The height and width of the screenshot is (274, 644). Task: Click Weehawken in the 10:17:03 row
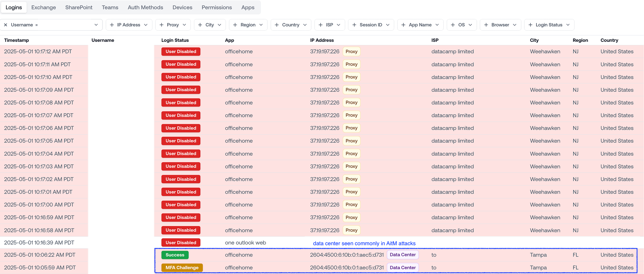click(545, 166)
